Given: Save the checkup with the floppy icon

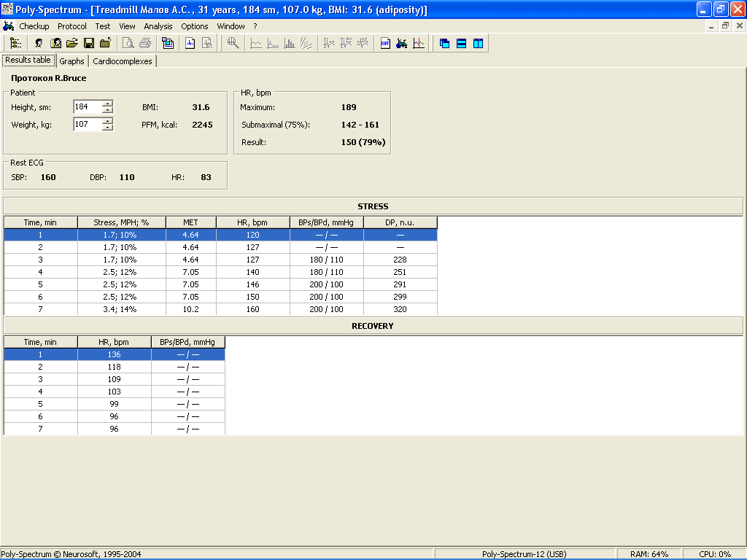Looking at the screenshot, I should (x=88, y=43).
